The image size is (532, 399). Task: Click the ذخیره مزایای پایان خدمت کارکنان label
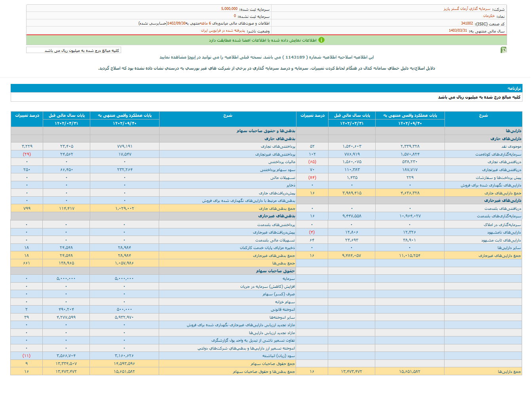click(267, 248)
